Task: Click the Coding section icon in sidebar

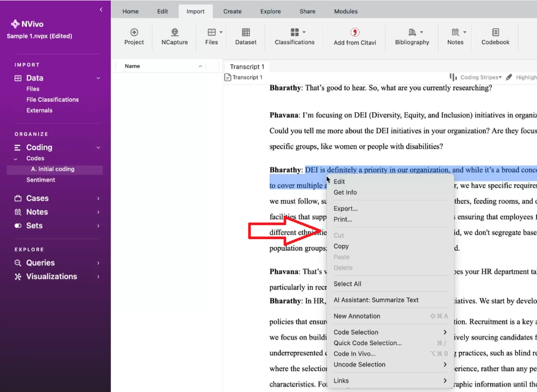Action: tap(17, 148)
